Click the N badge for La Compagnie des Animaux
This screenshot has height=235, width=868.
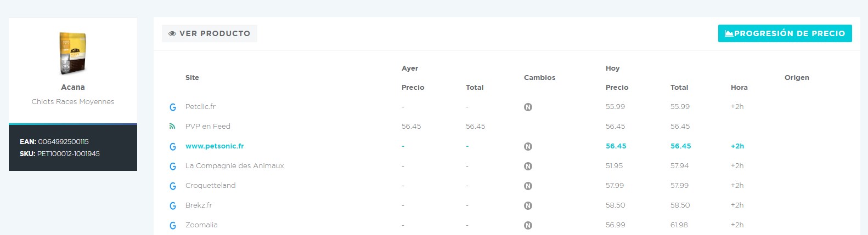(528, 167)
